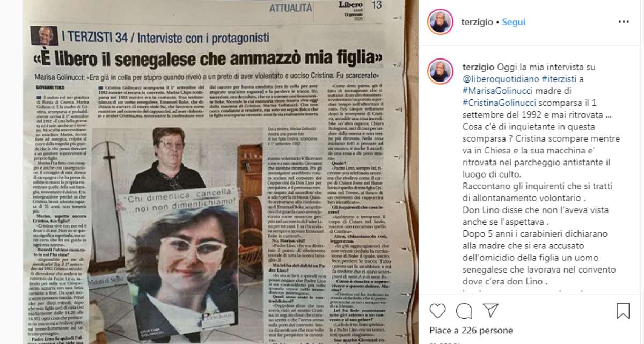Open terzigio username in caption
This screenshot has height=344, width=644.
click(x=478, y=67)
